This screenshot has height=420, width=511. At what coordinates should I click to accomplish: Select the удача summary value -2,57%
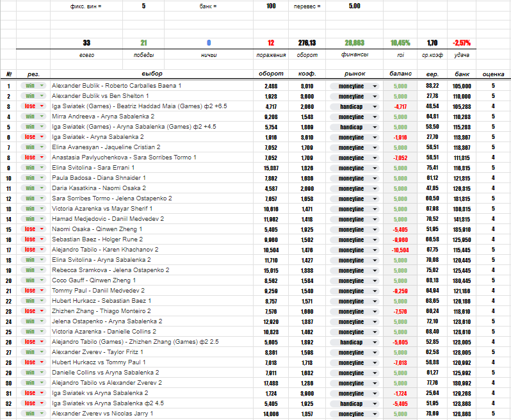462,43
